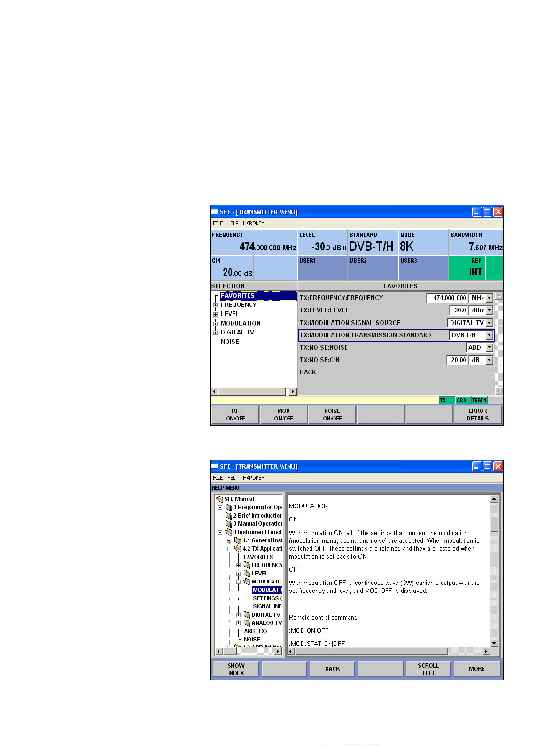Screen dimensions: 560x746
Task: Open the C/N dB unit dropdown
Action: coord(490,360)
